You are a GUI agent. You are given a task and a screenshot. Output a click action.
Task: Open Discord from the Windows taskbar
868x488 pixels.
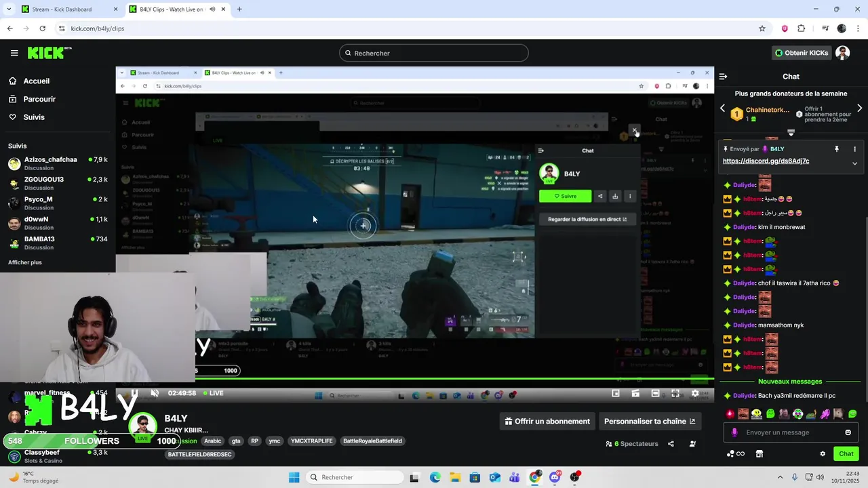555,477
